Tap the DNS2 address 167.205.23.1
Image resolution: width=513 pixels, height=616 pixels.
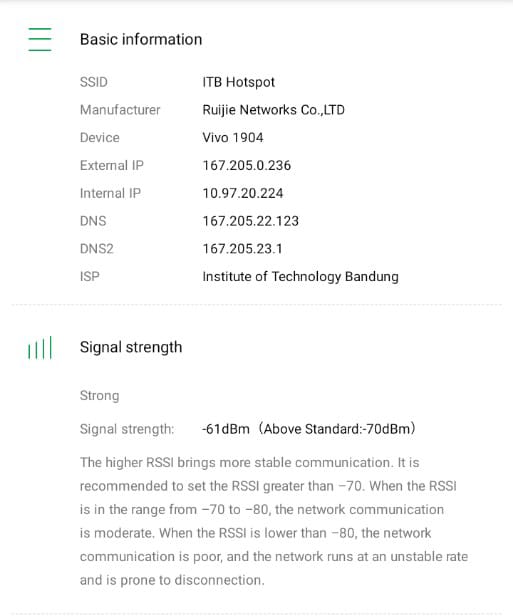tap(242, 249)
